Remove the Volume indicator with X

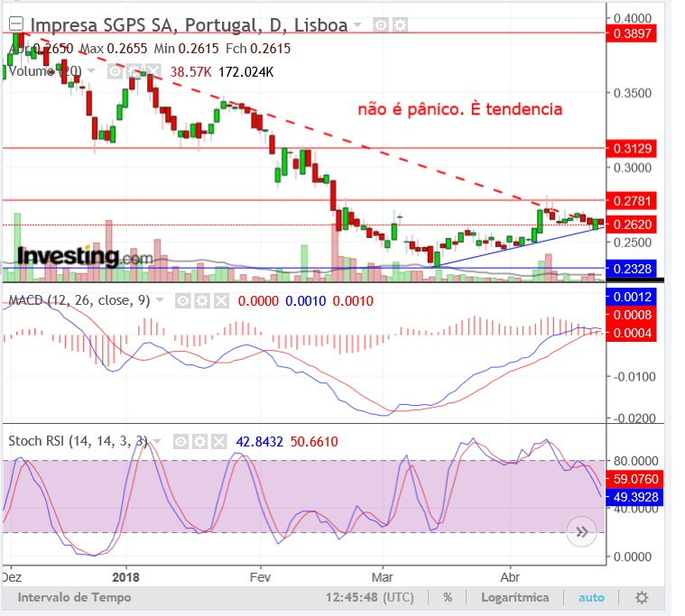pyautogui.click(x=153, y=71)
